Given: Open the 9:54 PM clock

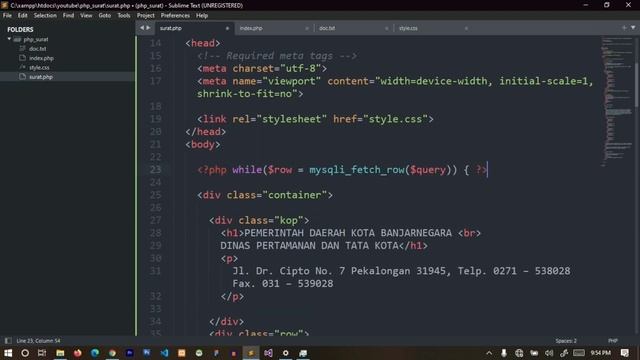Looking at the screenshot, I should click(600, 353).
